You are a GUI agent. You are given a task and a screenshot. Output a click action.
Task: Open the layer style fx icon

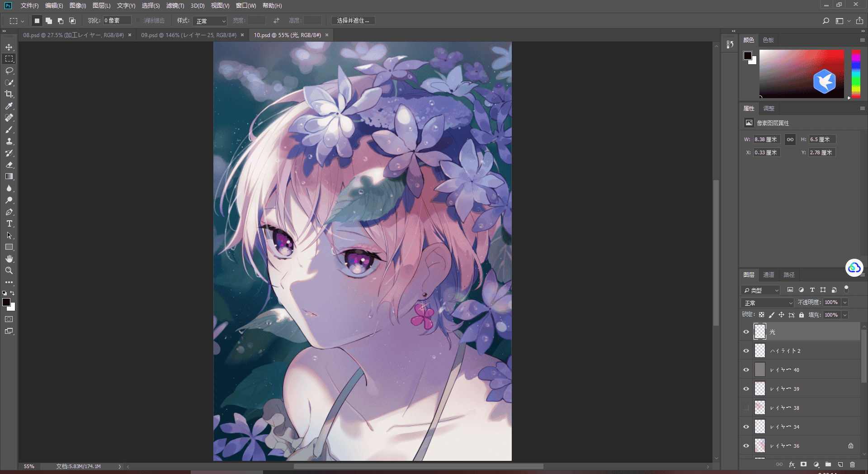pos(792,465)
